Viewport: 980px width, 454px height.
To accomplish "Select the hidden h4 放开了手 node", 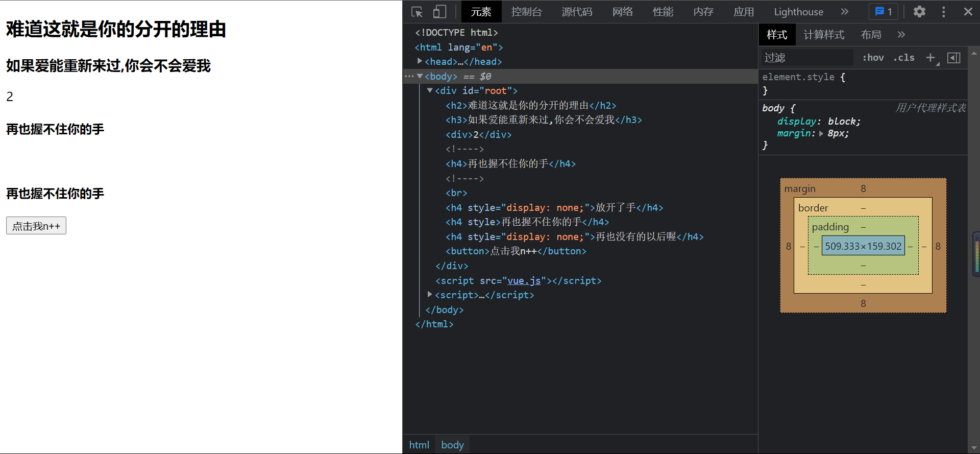I will coord(554,207).
